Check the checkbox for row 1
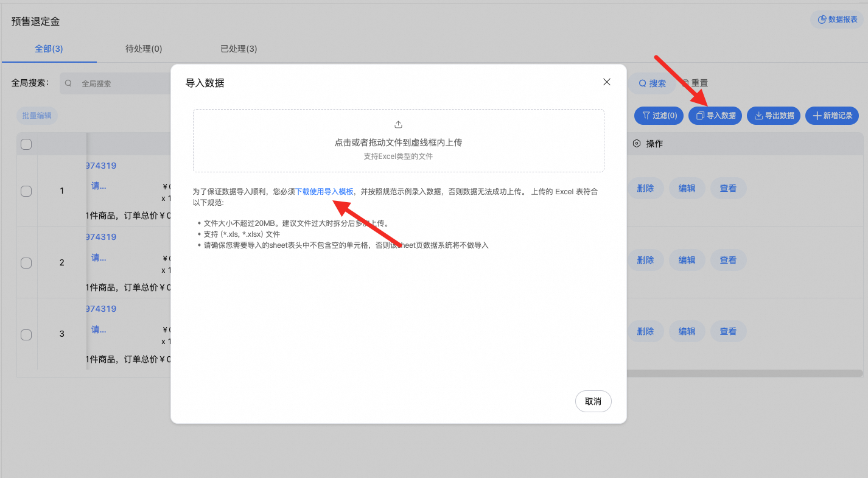 (x=26, y=191)
